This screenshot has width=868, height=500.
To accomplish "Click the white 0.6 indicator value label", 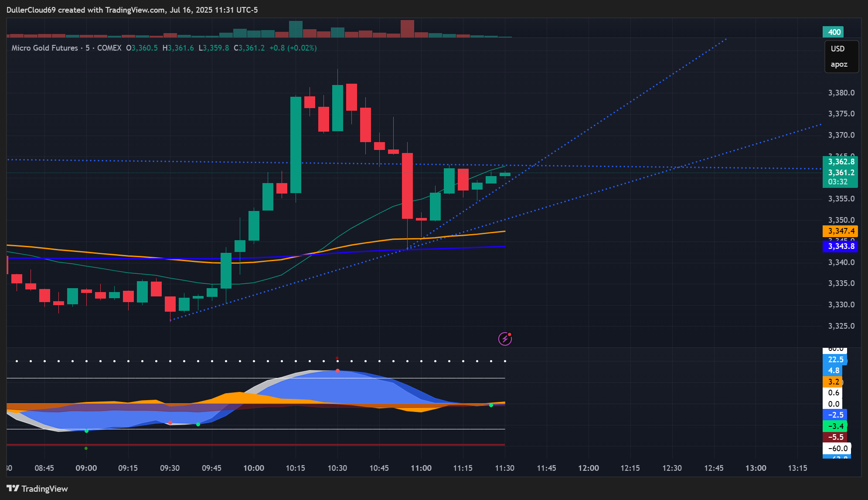I will pyautogui.click(x=833, y=393).
